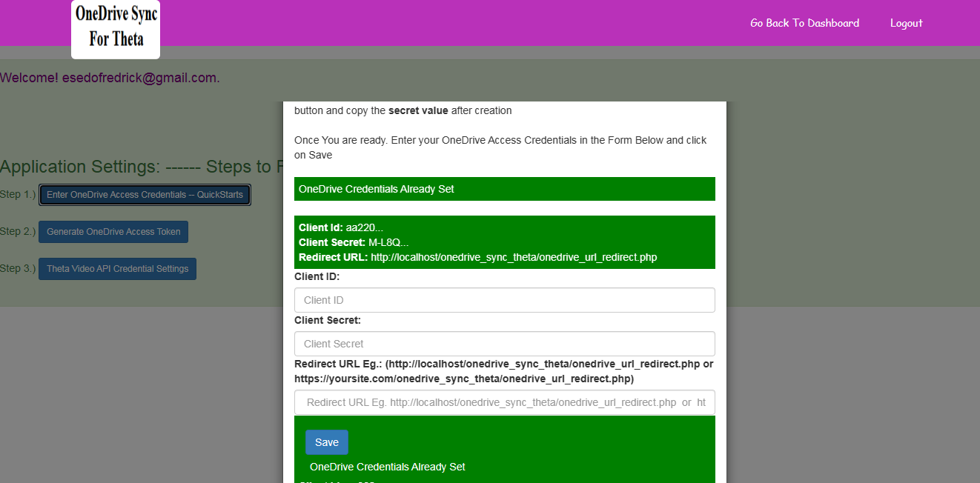The height and width of the screenshot is (483, 980).
Task: Click the Logout link
Action: pos(906,23)
